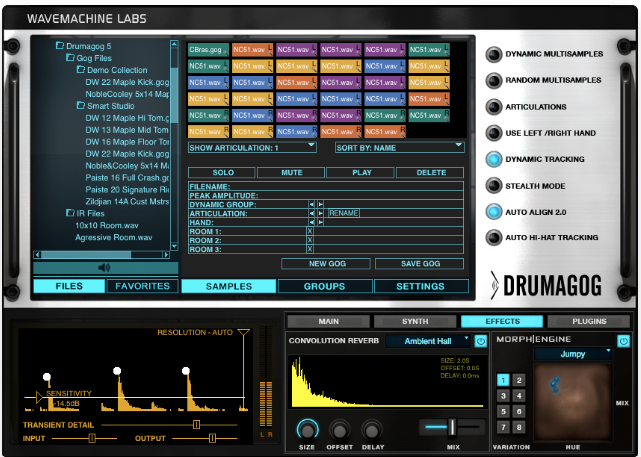641x457 pixels.
Task: Select Agressive Room.wav in file list
Action: pyautogui.click(x=114, y=237)
